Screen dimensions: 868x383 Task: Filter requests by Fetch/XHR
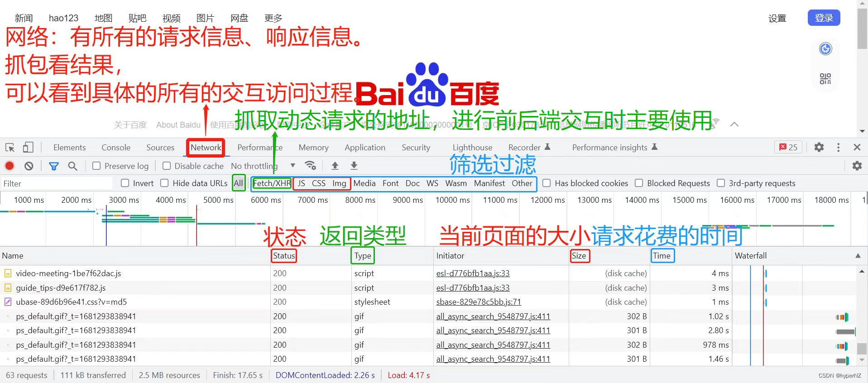tap(272, 183)
